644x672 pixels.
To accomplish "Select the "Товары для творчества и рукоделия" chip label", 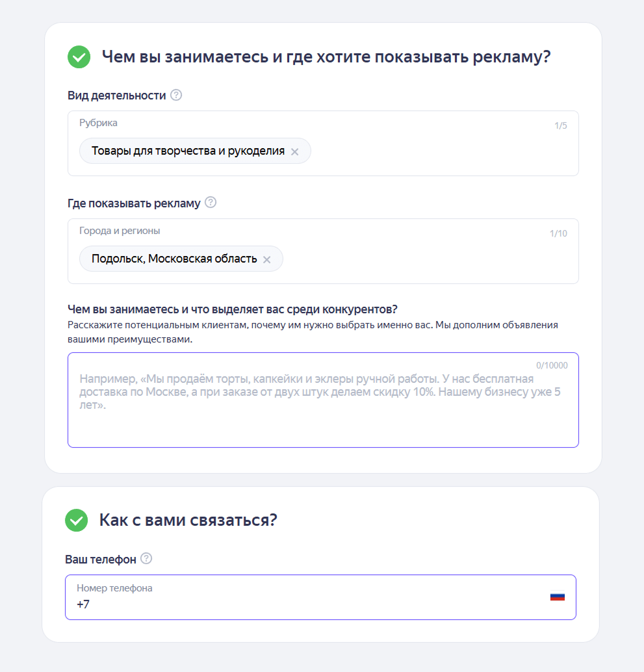I will pos(188,151).
